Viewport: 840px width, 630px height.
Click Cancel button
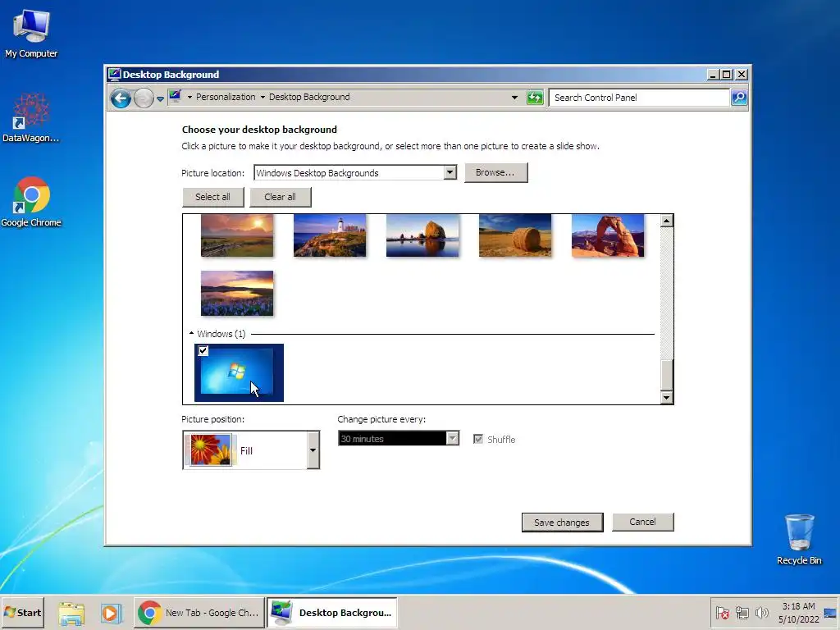pos(642,522)
